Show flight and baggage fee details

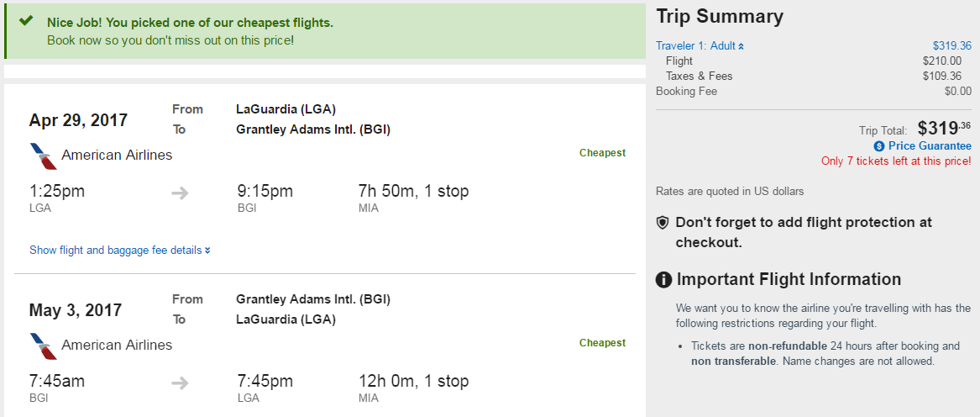click(119, 250)
